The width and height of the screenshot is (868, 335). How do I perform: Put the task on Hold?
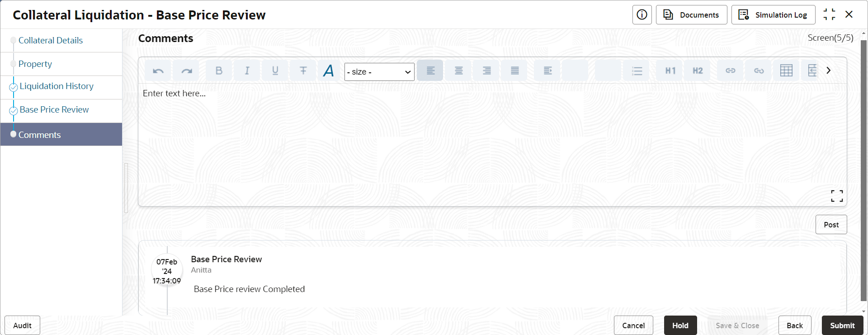tap(680, 326)
